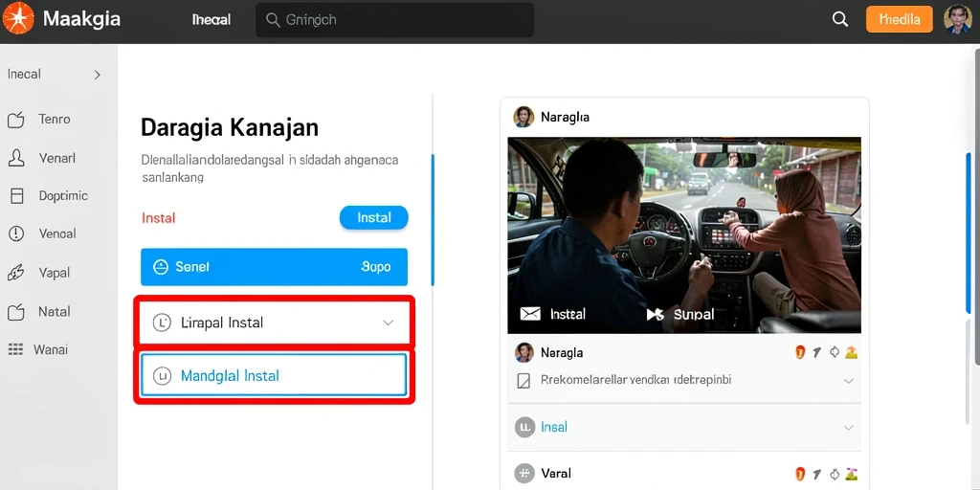Open the Ihecal item in top bar
Image resolution: width=980 pixels, height=490 pixels.
coord(212,20)
